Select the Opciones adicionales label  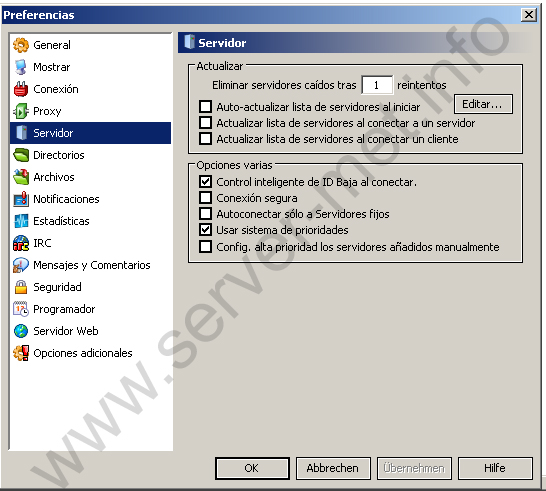pos(83,353)
